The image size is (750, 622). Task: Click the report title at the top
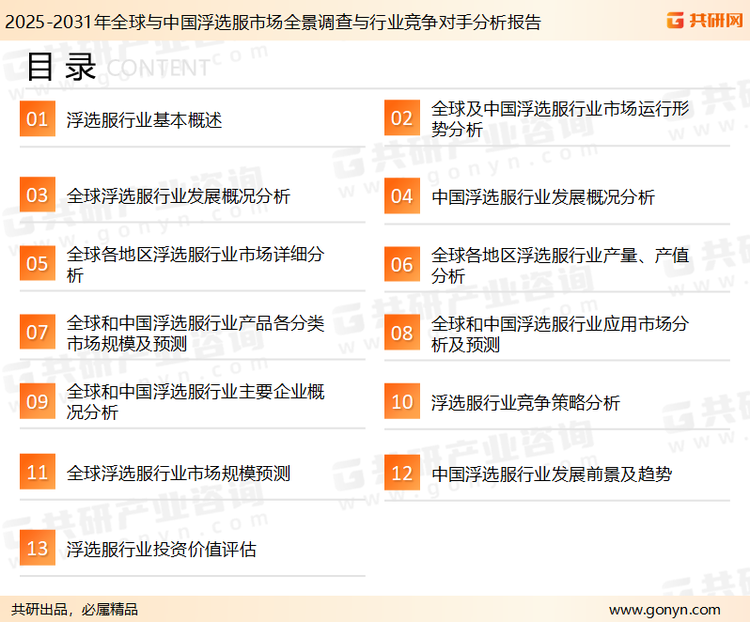271,21
